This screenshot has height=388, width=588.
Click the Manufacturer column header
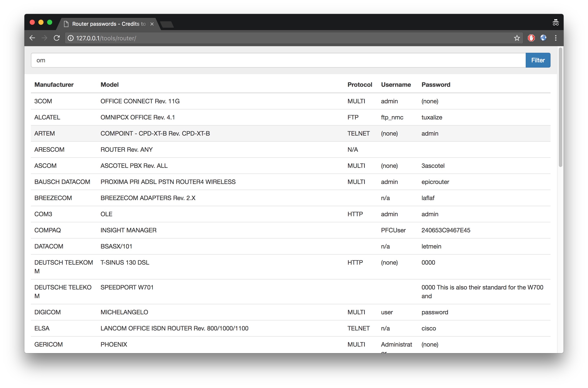pos(54,85)
